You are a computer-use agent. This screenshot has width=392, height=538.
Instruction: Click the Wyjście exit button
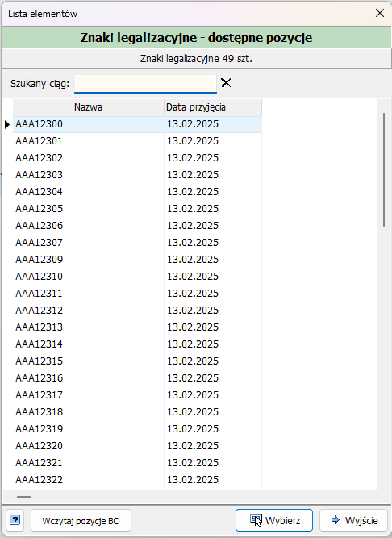354,520
